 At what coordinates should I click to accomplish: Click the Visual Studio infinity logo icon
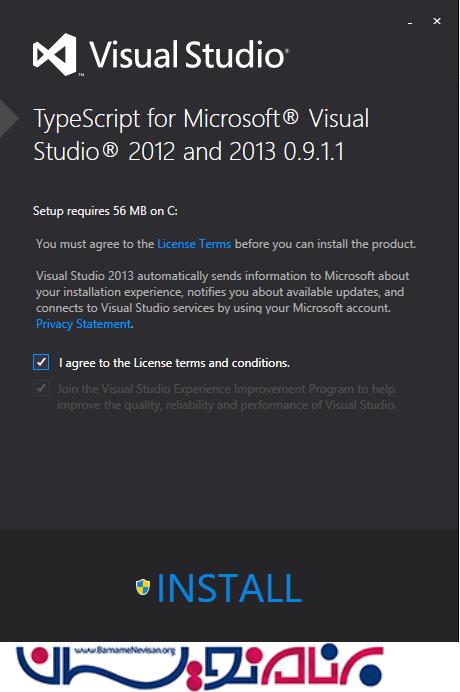[55, 55]
